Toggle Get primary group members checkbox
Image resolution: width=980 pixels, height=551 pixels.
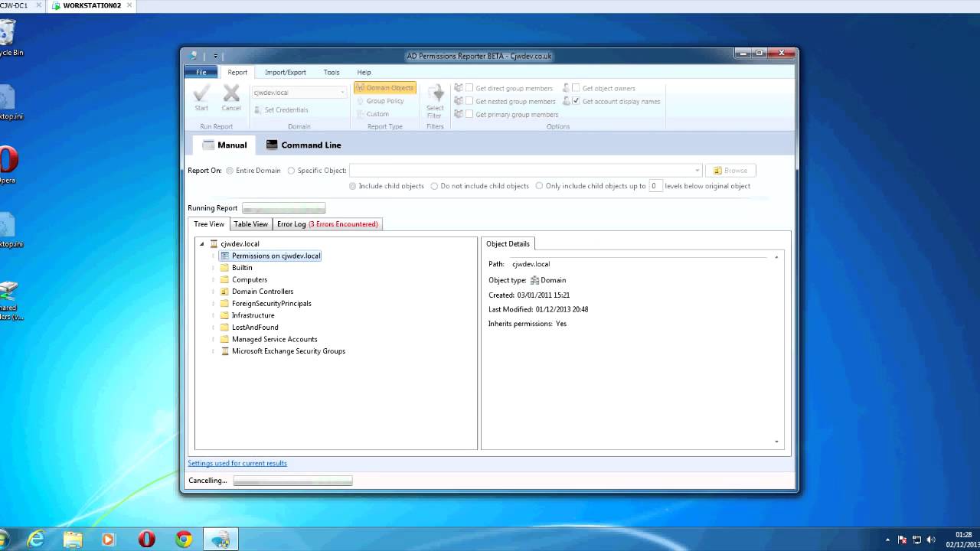(x=469, y=114)
